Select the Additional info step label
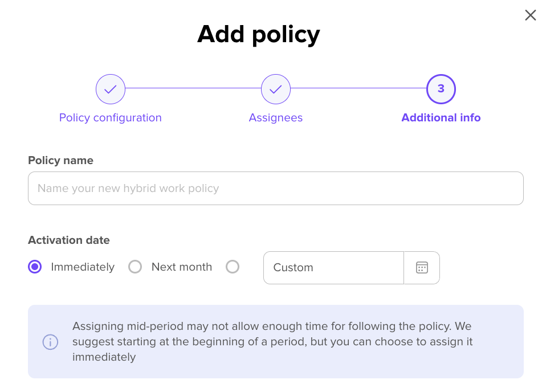This screenshot has height=392, width=538. (x=441, y=118)
